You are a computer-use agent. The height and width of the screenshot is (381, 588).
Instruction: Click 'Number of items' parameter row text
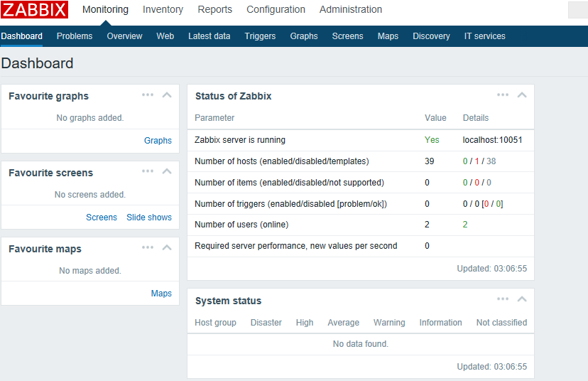point(289,183)
